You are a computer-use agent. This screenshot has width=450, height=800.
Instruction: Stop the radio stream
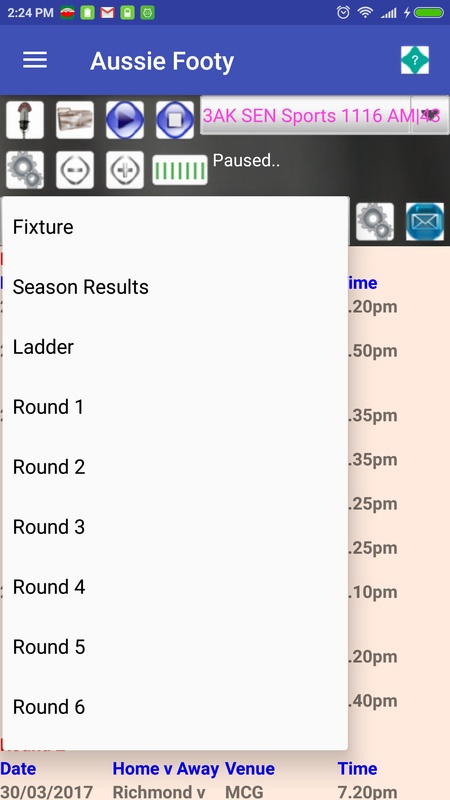pyautogui.click(x=175, y=120)
